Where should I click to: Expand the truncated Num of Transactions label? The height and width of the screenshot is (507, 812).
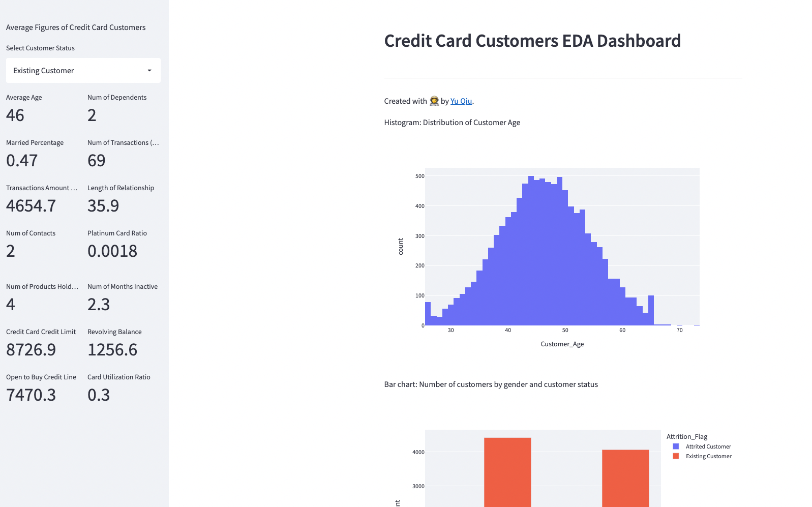[124, 142]
